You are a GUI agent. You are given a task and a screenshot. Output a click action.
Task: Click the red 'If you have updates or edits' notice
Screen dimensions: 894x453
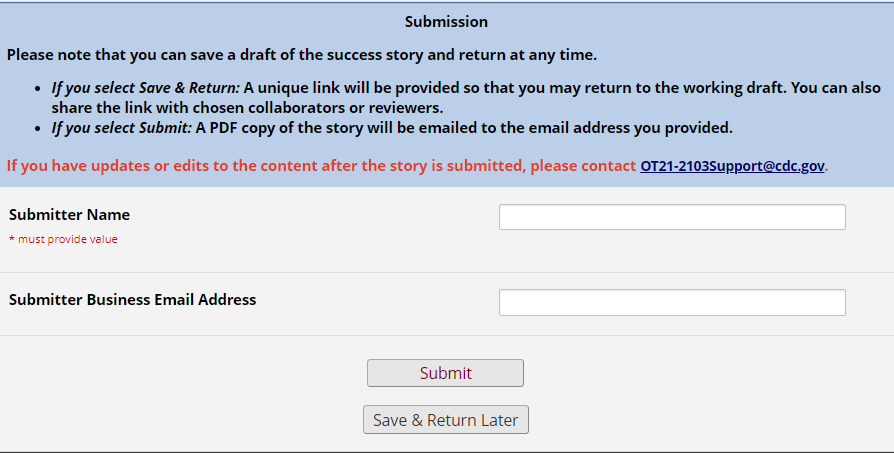320,166
